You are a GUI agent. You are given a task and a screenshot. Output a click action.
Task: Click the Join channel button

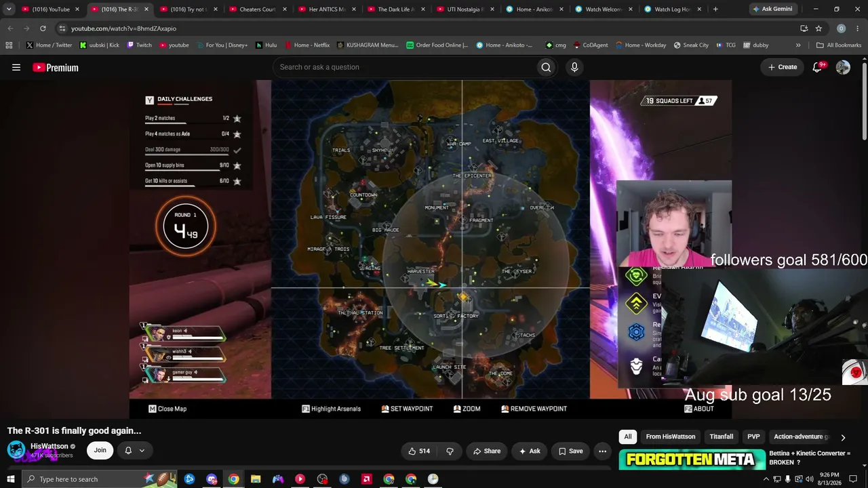click(100, 450)
